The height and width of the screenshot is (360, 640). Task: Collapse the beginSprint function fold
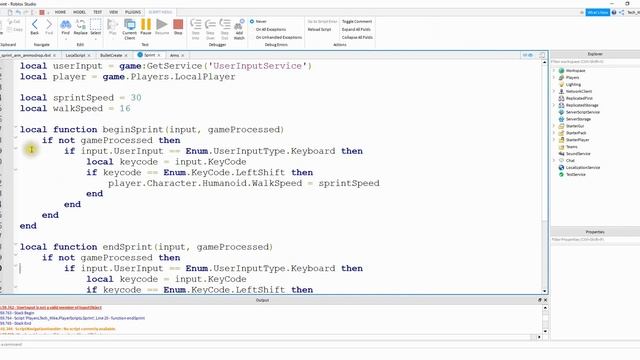pyautogui.click(x=16, y=127)
